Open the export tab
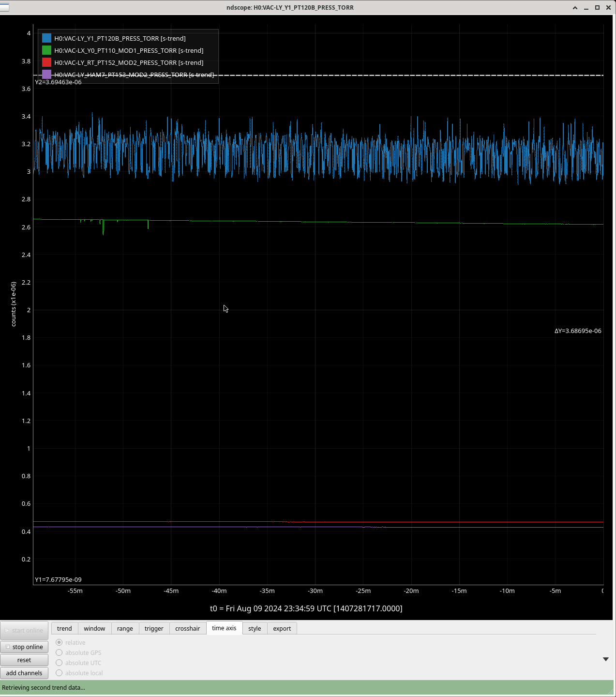The width and height of the screenshot is (616, 697). pyautogui.click(x=282, y=628)
